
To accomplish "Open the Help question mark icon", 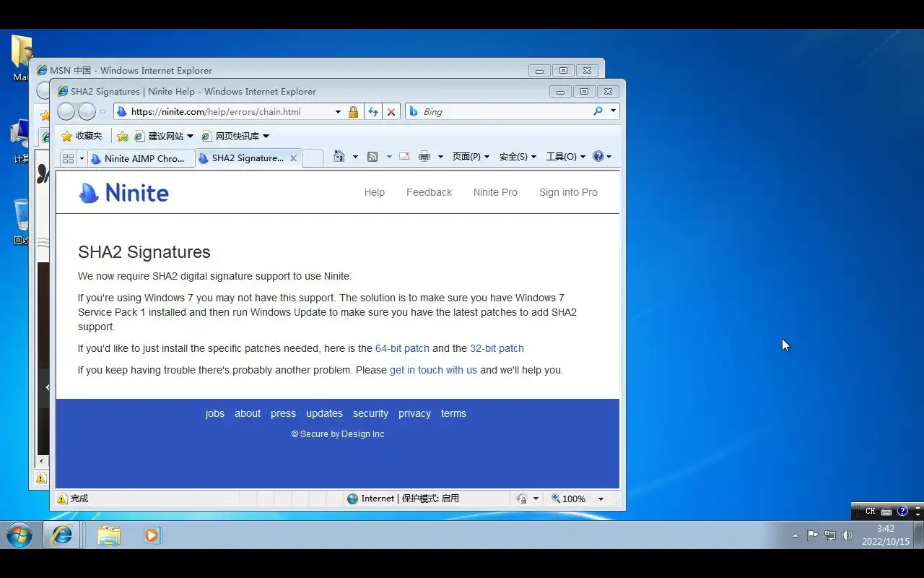I will click(598, 156).
